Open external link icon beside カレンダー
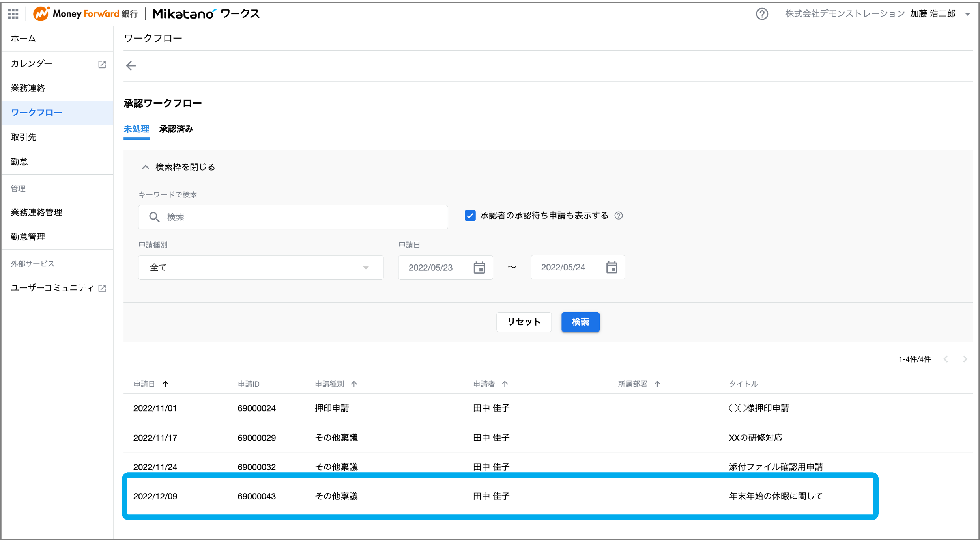 point(102,64)
